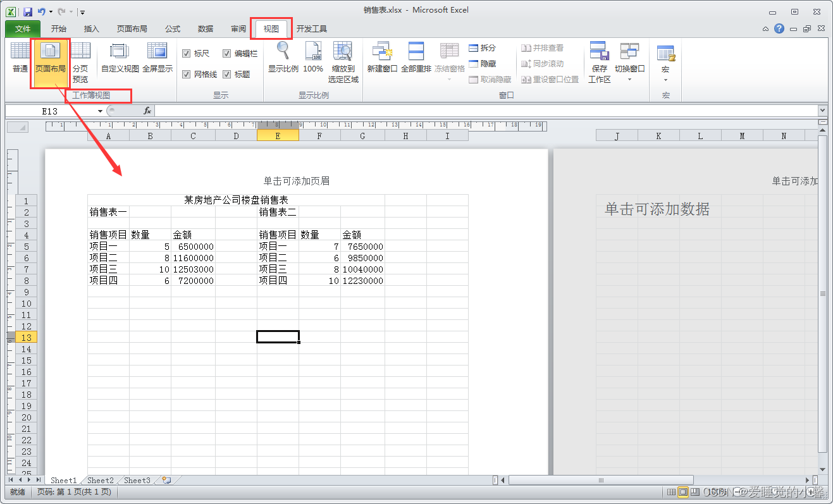833x504 pixels.
Task: Select cell containing 10040000
Action: (362, 269)
